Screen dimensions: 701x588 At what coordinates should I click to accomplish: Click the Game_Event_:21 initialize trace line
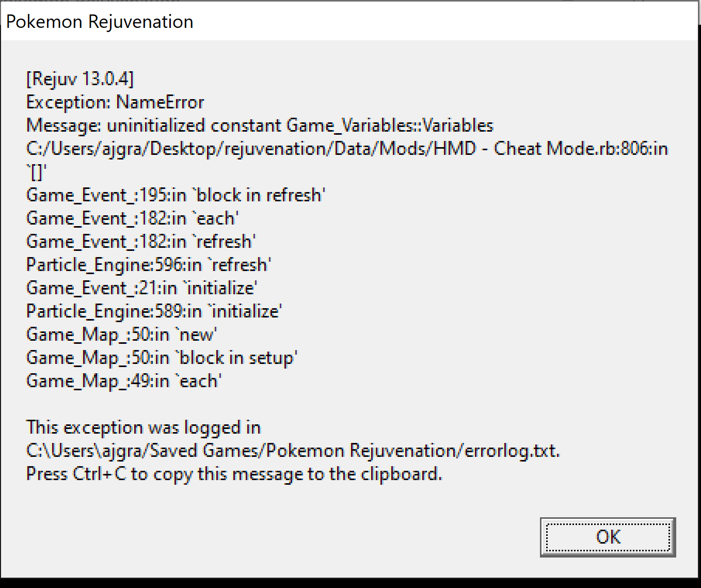(142, 288)
